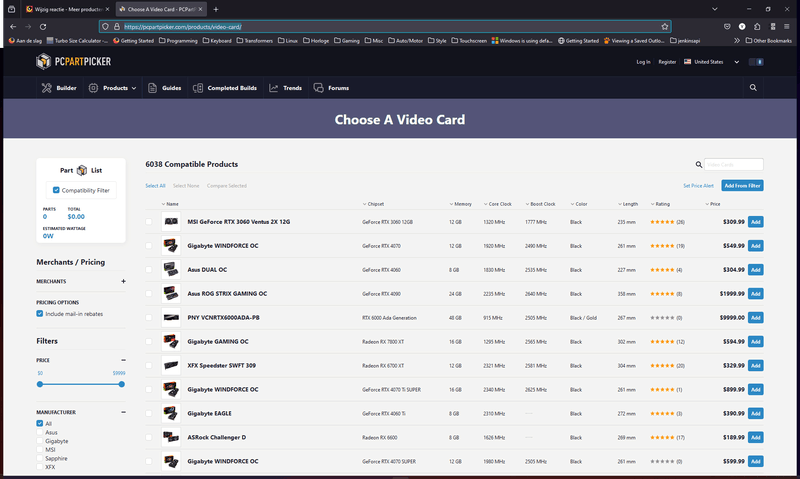Sort by the Price column
Viewport: 800px width, 479px height.
coord(713,204)
